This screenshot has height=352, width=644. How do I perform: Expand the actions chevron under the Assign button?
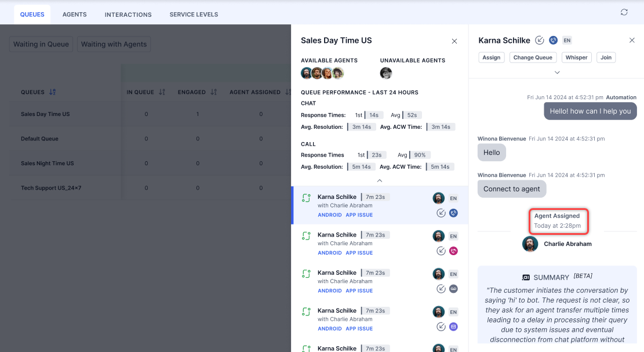tap(556, 72)
